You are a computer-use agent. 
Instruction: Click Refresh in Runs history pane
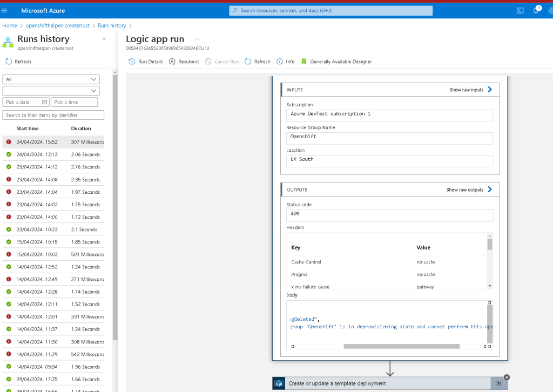[x=18, y=62]
